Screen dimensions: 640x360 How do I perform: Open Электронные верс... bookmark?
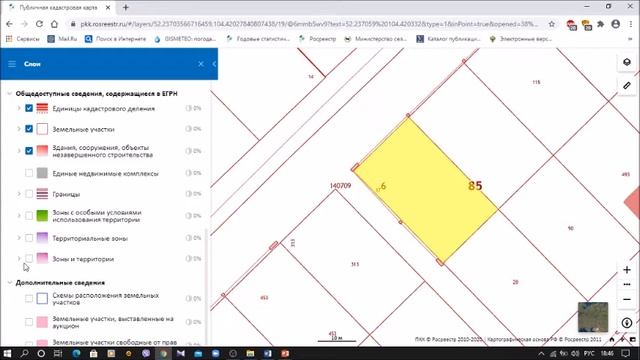520,39
